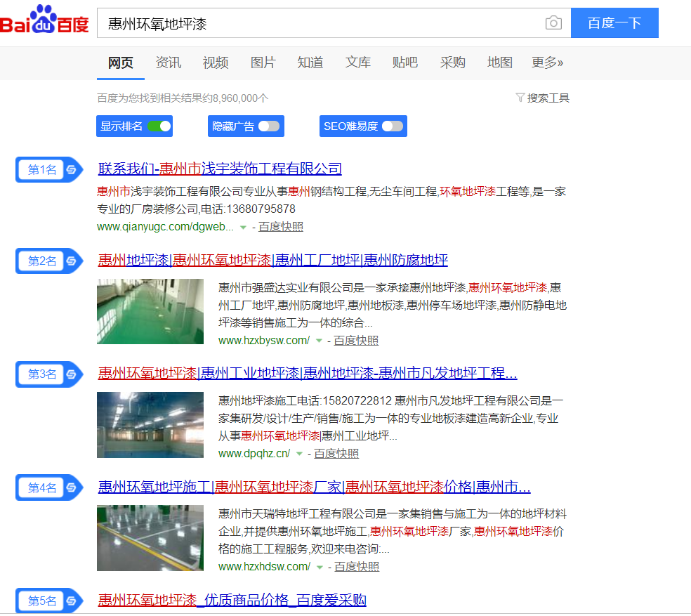Screen dimensions: 691x616
Task: Open result 惠州地坪漆|惠州环氧地坪漆|惠州工厂地坪
Action: pos(272,260)
